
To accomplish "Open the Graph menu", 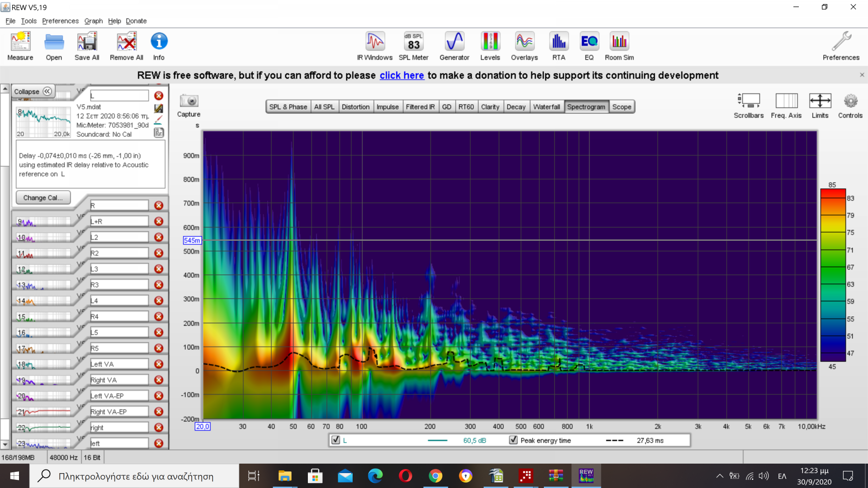I will [94, 21].
